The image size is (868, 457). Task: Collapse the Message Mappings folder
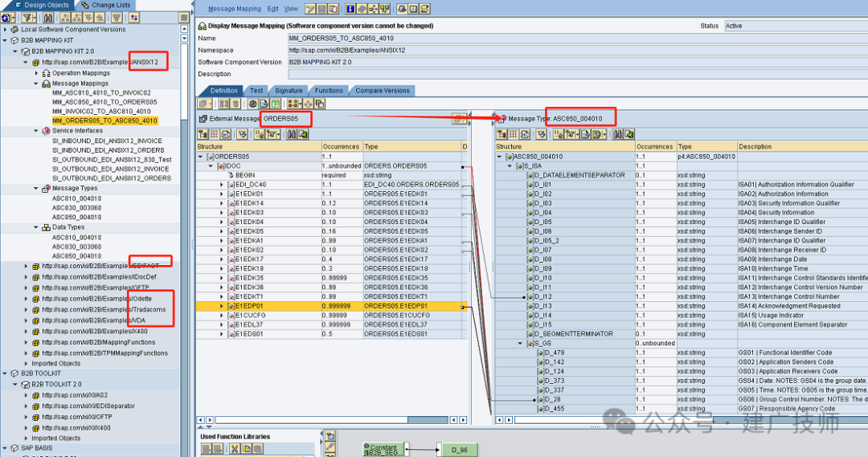pos(36,84)
